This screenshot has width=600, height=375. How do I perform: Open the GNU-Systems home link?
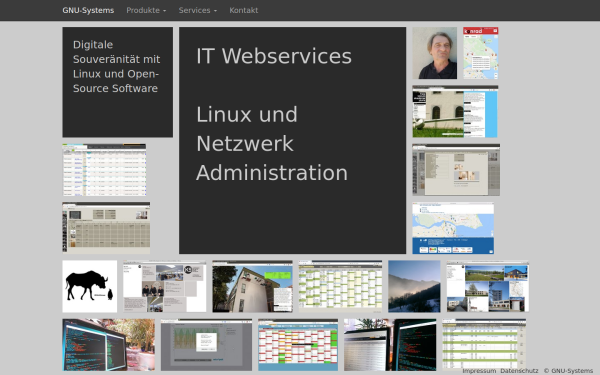(88, 10)
